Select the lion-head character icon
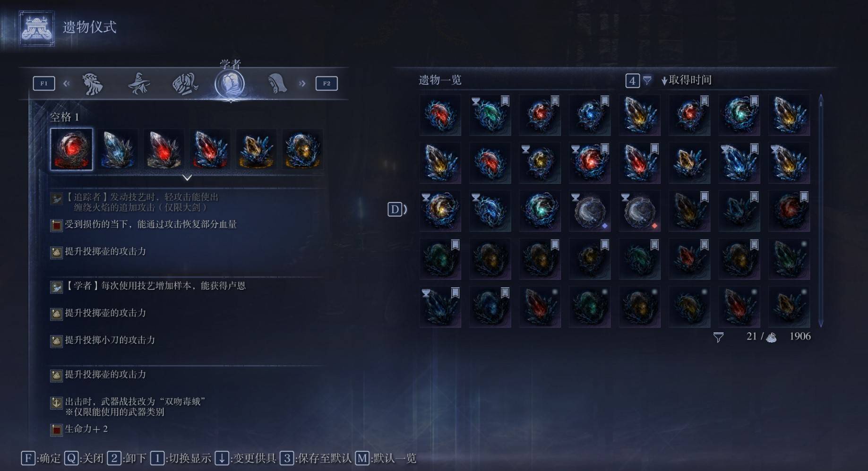 click(x=93, y=84)
